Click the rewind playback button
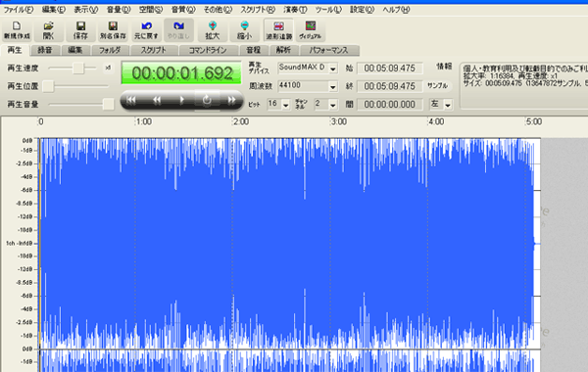 157,100
